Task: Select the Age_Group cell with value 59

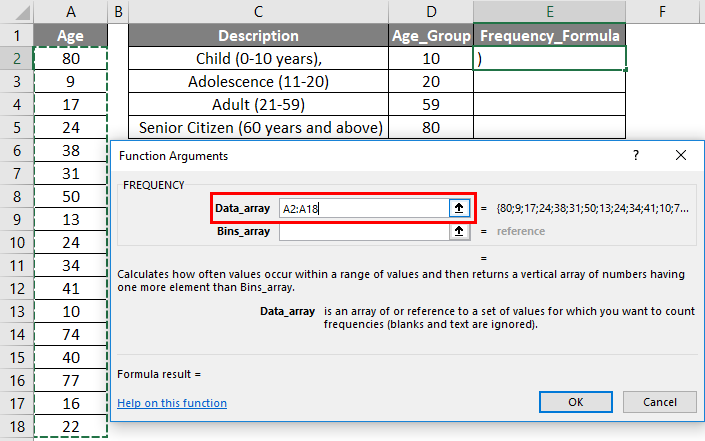Action: 430,104
